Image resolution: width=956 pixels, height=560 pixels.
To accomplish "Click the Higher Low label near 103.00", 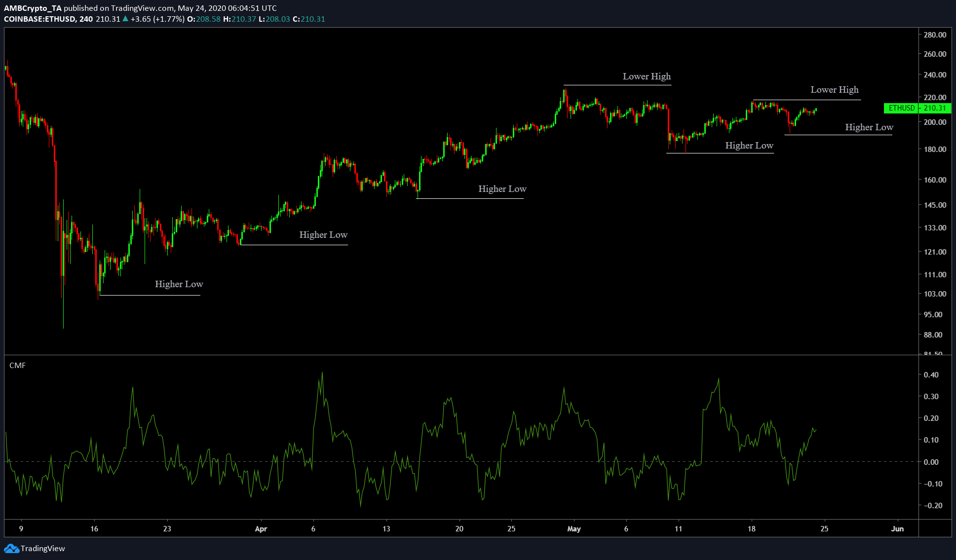I will (x=179, y=284).
